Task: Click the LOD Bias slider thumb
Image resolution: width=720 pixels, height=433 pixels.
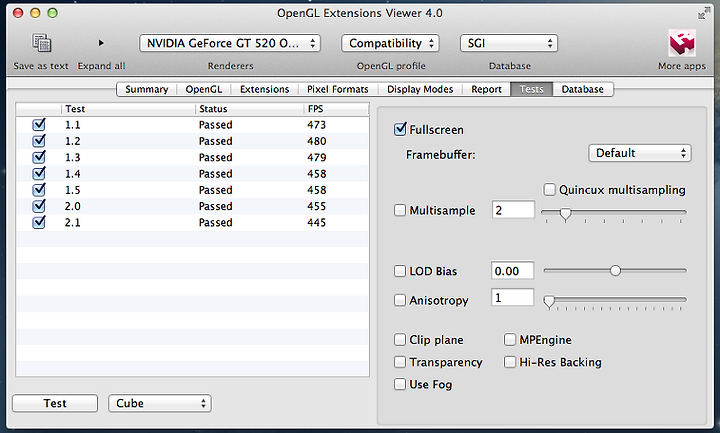Action: click(x=615, y=271)
